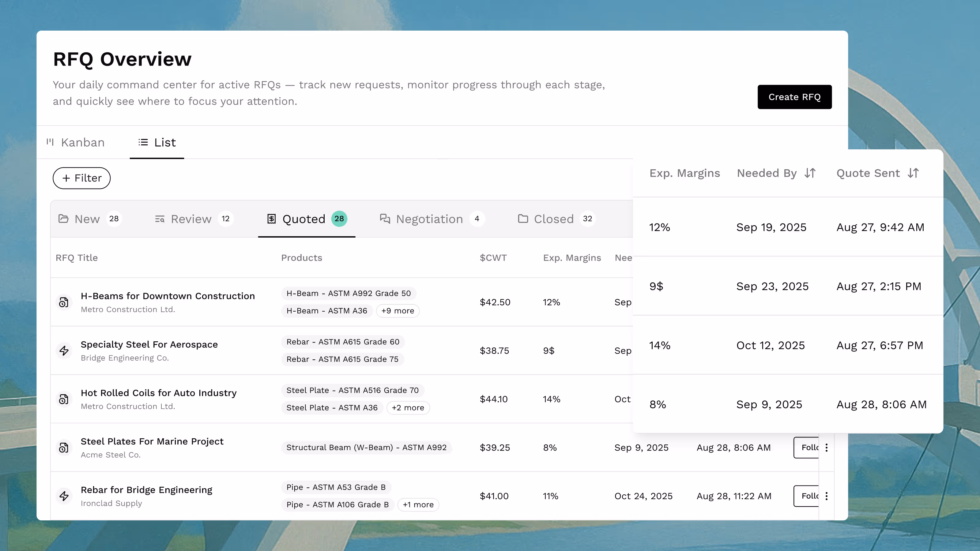Click the Needed By sort arrows icon
Image resolution: width=980 pixels, height=551 pixels.
[x=810, y=173]
